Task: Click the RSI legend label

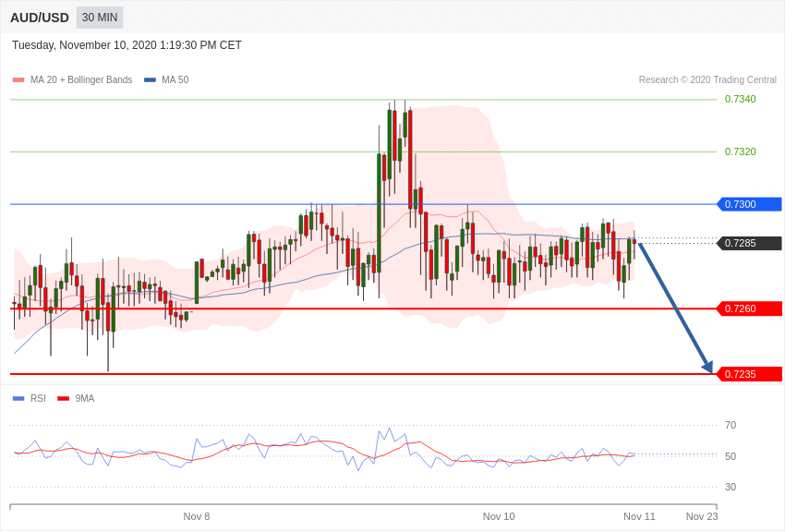Action: (38, 398)
